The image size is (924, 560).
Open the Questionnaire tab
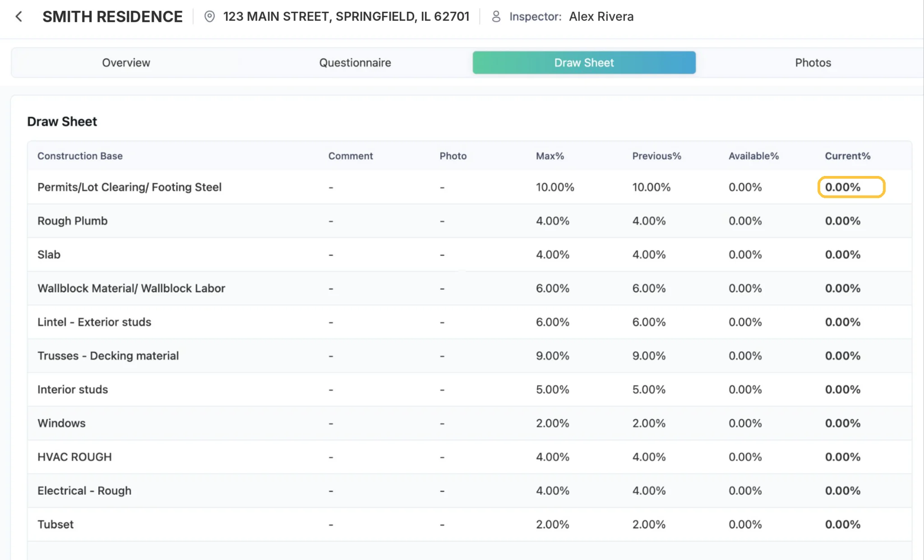click(355, 63)
